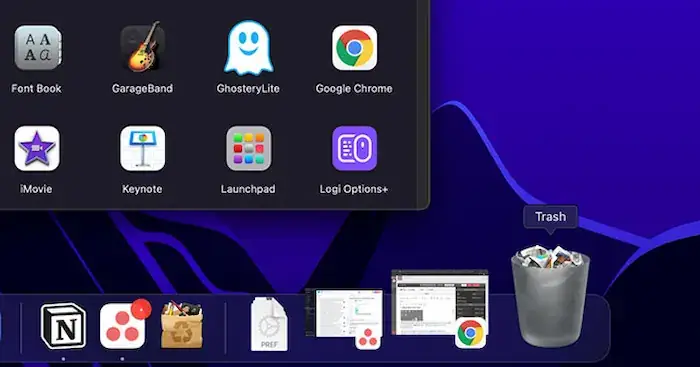Open the Logi Options+ app
The image size is (700, 367).
[x=354, y=148]
